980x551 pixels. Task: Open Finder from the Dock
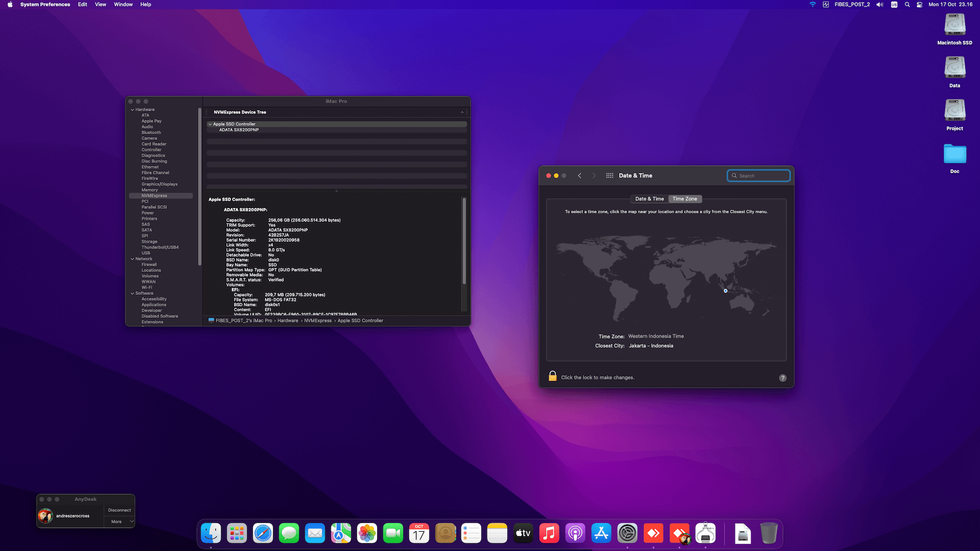pyautogui.click(x=211, y=533)
